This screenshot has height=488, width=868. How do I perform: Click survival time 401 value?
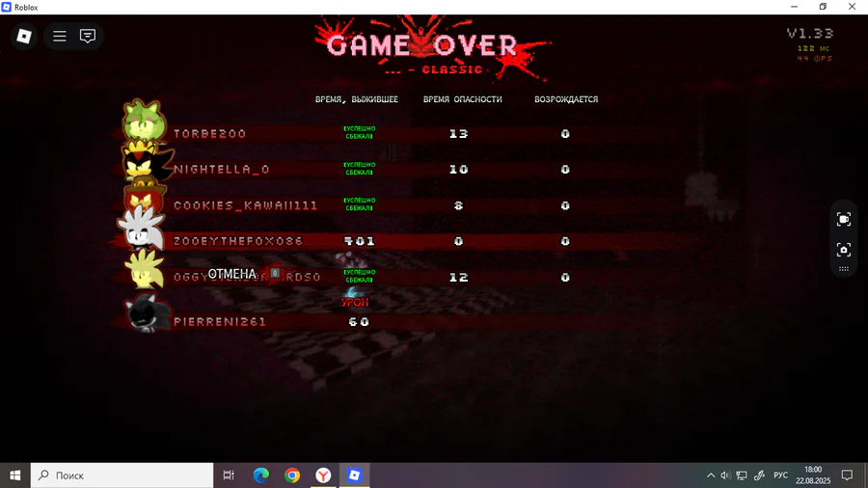(360, 241)
